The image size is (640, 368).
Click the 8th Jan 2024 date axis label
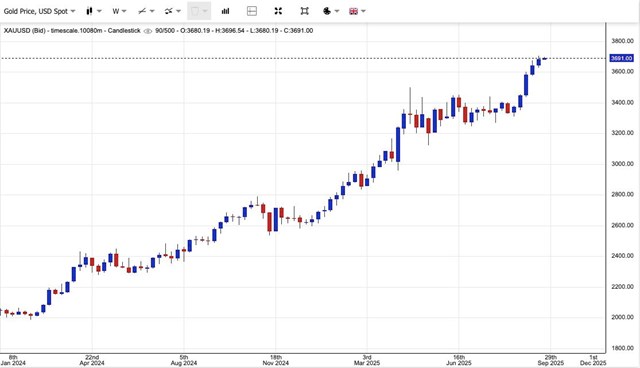tap(13, 360)
